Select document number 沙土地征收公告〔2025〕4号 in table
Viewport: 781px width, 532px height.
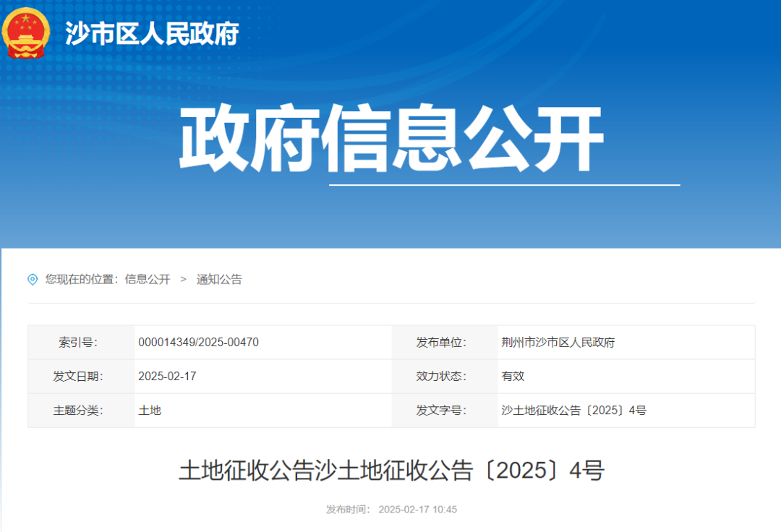click(x=573, y=411)
